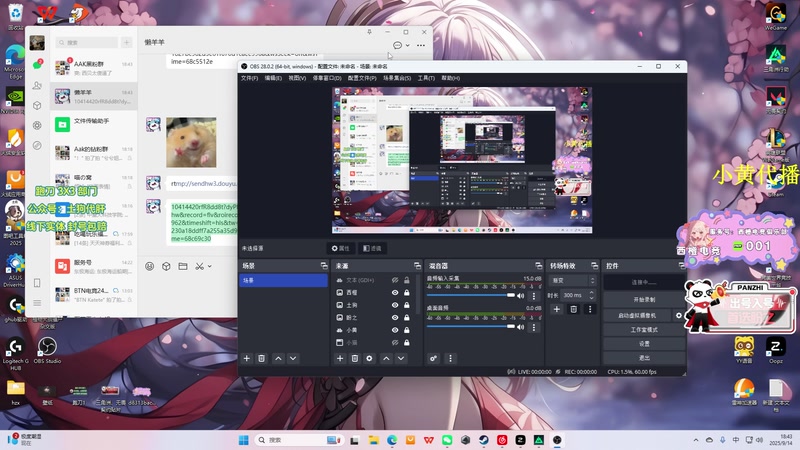Remove scene transition with trash icon
This screenshot has width=800, height=450.
pyautogui.click(x=573, y=309)
